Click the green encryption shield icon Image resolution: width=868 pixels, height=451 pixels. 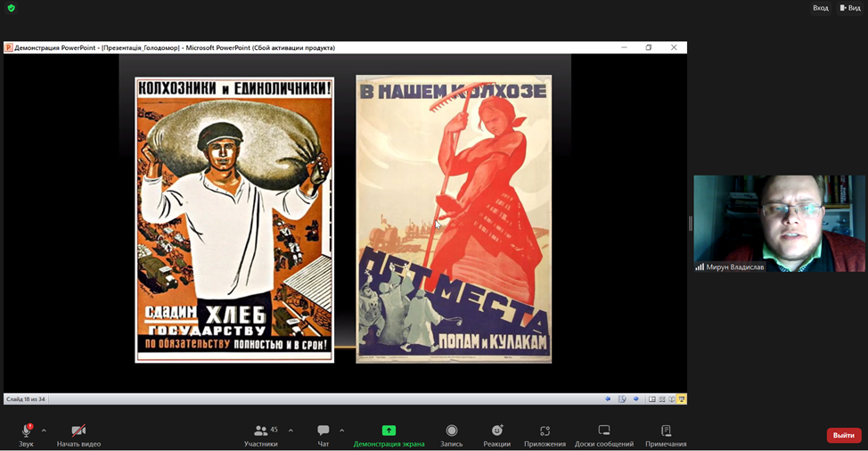pyautogui.click(x=12, y=8)
